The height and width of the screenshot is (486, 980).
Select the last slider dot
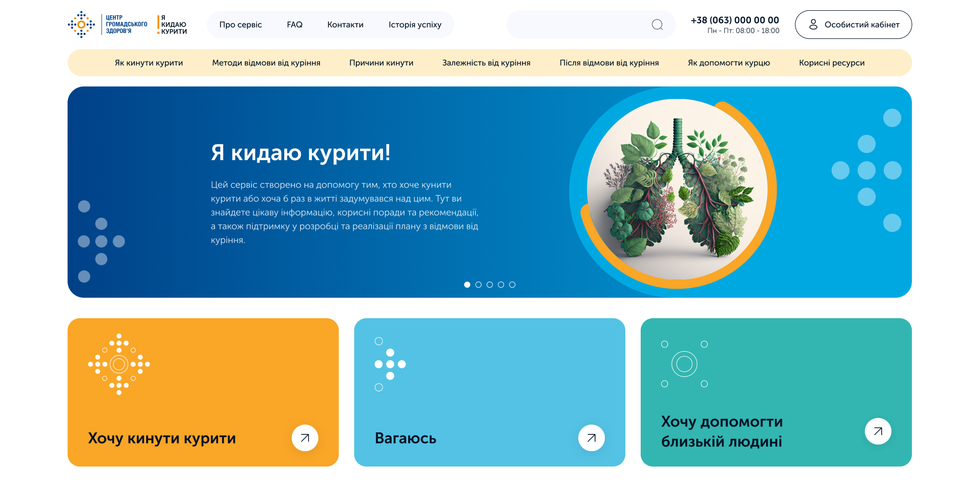(512, 284)
